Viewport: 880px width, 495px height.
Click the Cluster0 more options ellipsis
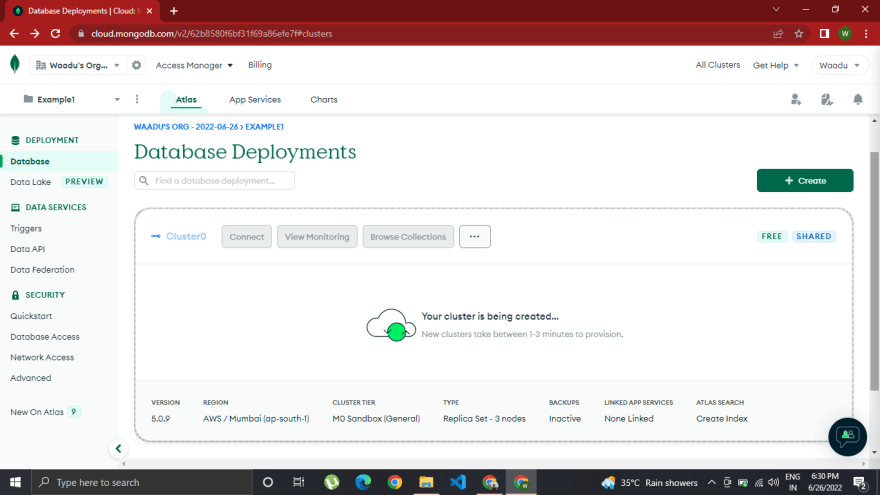(475, 236)
